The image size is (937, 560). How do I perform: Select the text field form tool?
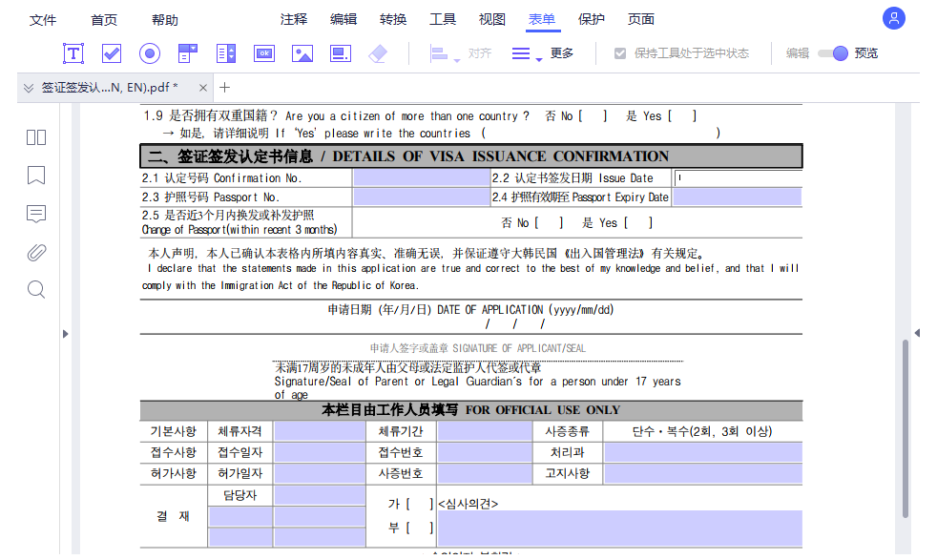tap(73, 53)
